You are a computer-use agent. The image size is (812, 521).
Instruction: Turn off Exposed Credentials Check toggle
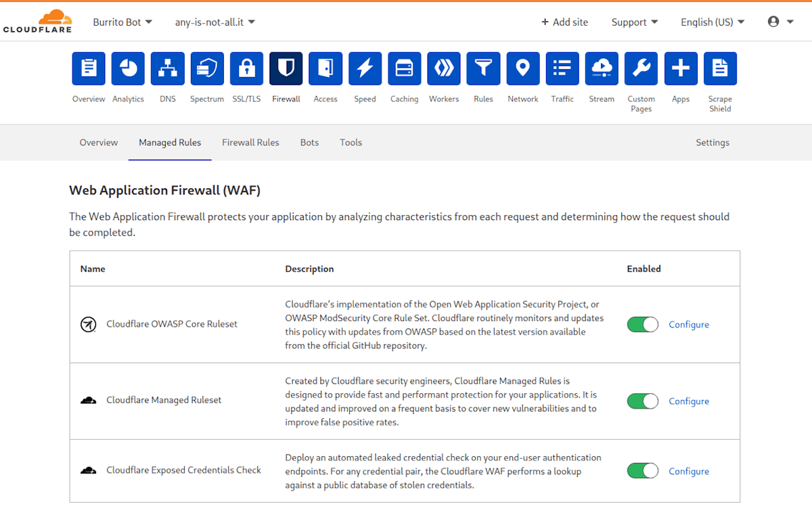pos(643,471)
